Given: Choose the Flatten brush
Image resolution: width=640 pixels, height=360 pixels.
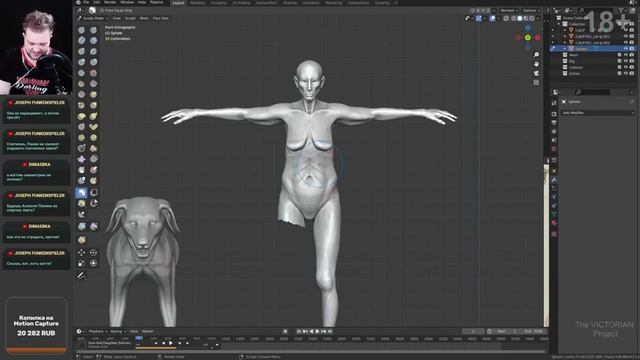Looking at the screenshot, I should pyautogui.click(x=81, y=83).
